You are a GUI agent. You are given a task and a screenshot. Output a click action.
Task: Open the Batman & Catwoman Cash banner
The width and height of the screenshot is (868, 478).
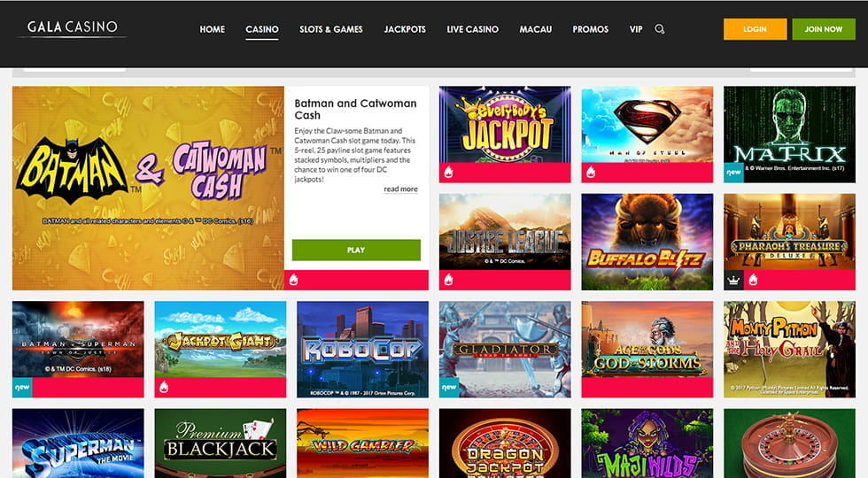pos(149,188)
